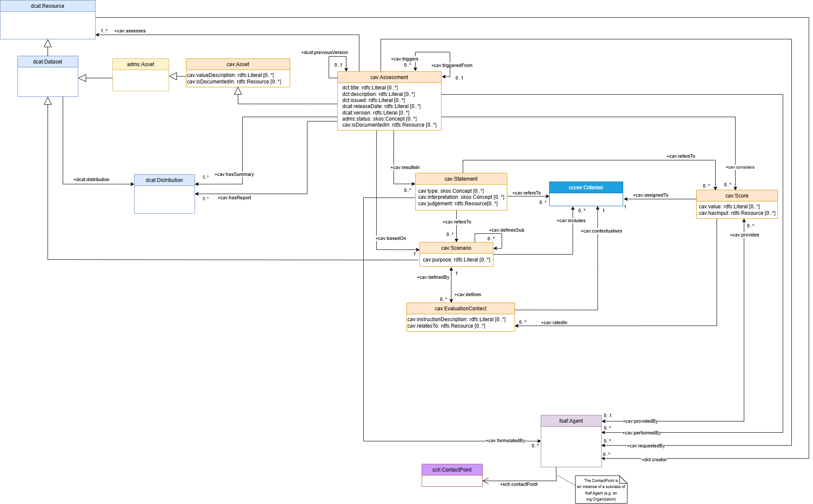Click the adms:status attribute line
813x504 pixels.
point(380,119)
